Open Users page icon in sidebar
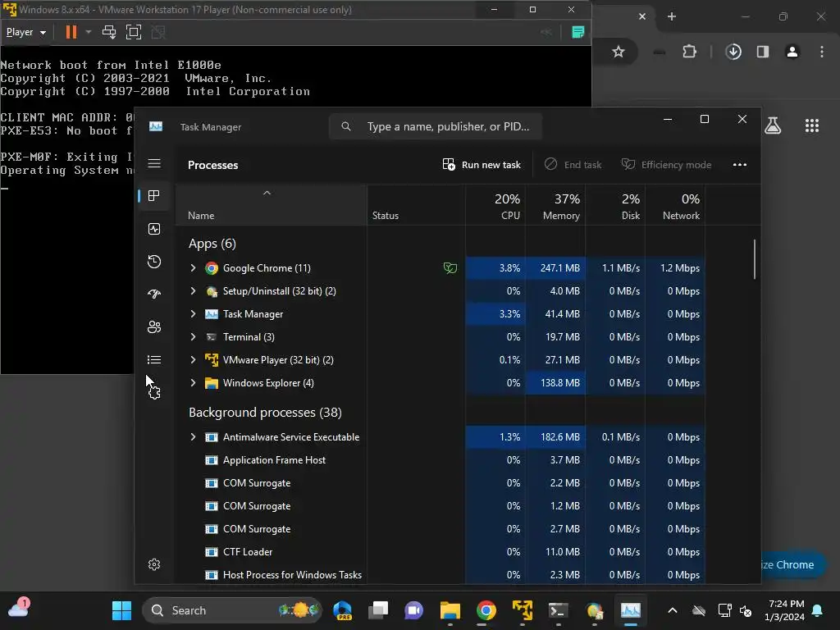 tap(154, 326)
